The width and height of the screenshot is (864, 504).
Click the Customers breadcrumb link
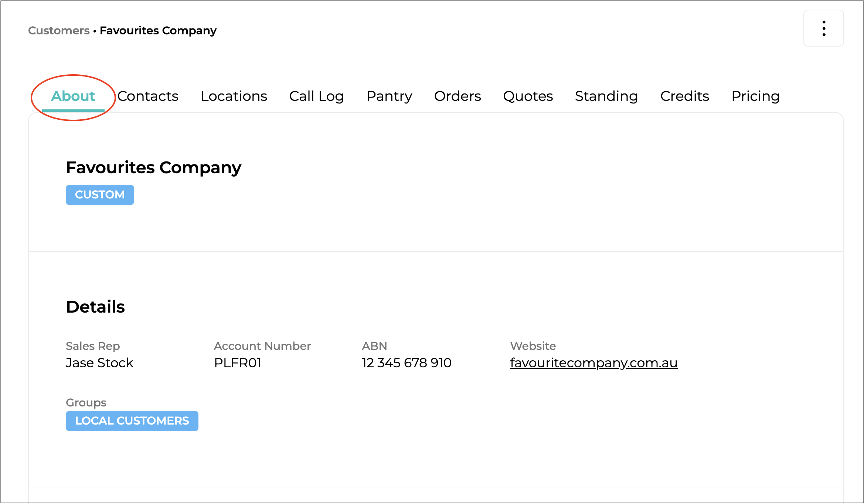59,30
